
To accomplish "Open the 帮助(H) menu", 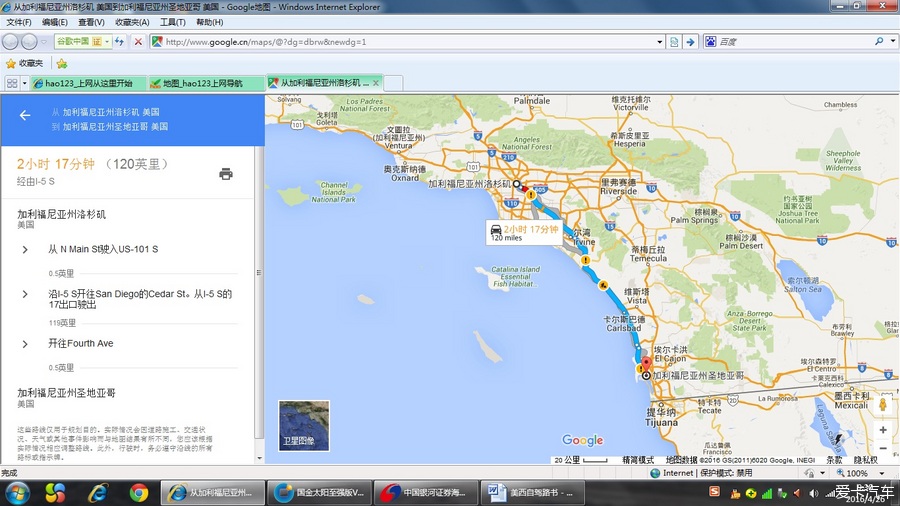I will pos(210,22).
